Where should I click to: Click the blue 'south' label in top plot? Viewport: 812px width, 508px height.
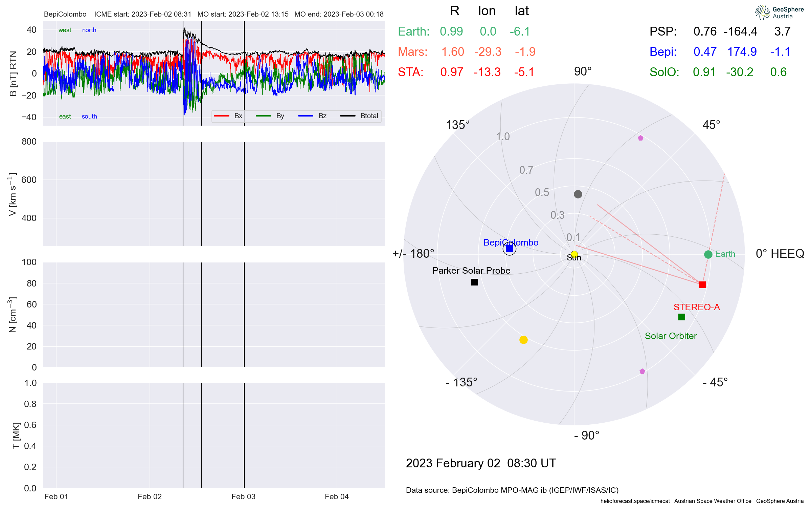[89, 117]
